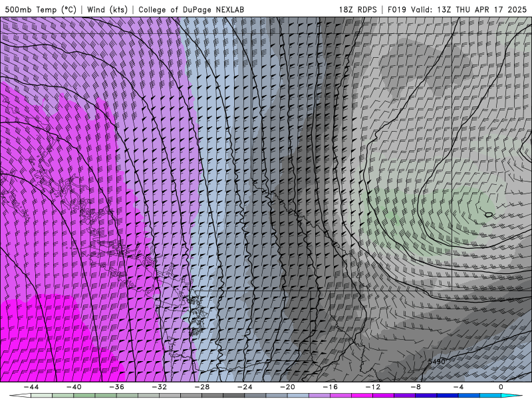Click the 0 color scale label

[x=501, y=387]
